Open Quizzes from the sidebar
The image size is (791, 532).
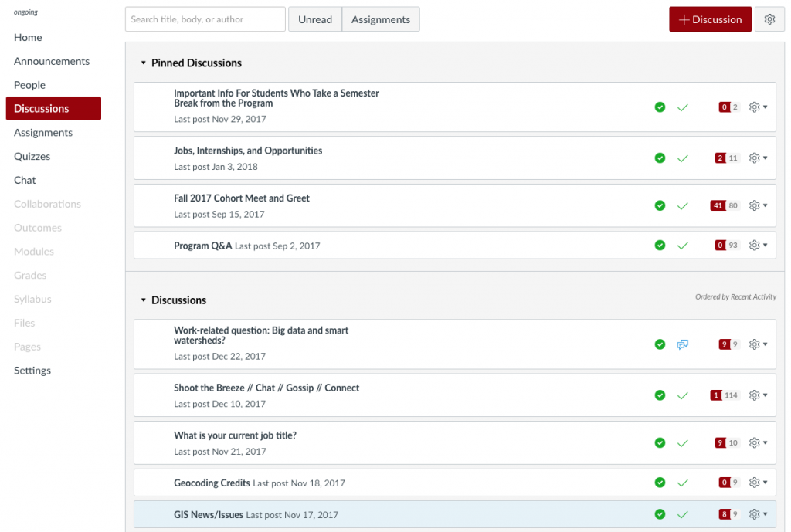[x=32, y=156]
